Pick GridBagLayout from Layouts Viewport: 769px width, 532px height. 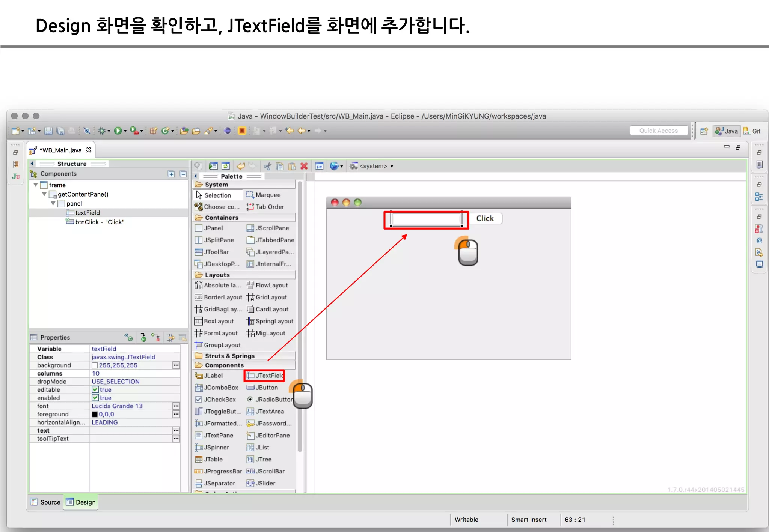pos(218,309)
